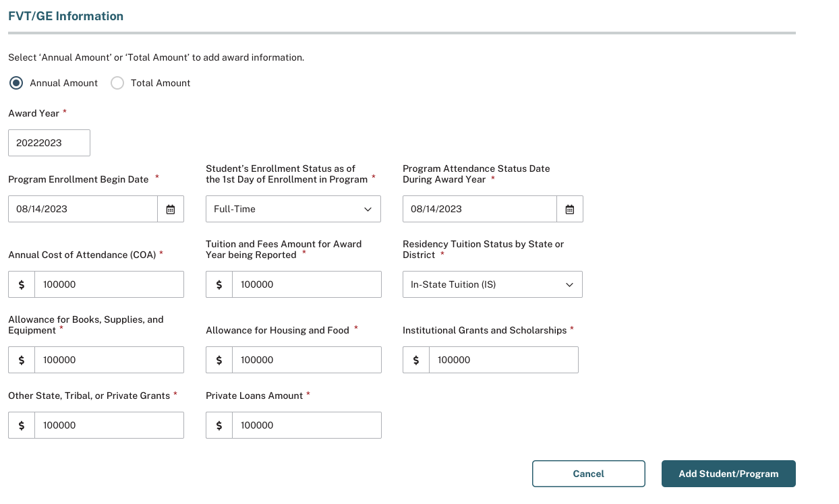Edit the Books, Supplies, and Equipment allowance
The width and height of the screenshot is (839, 504).
(109, 360)
